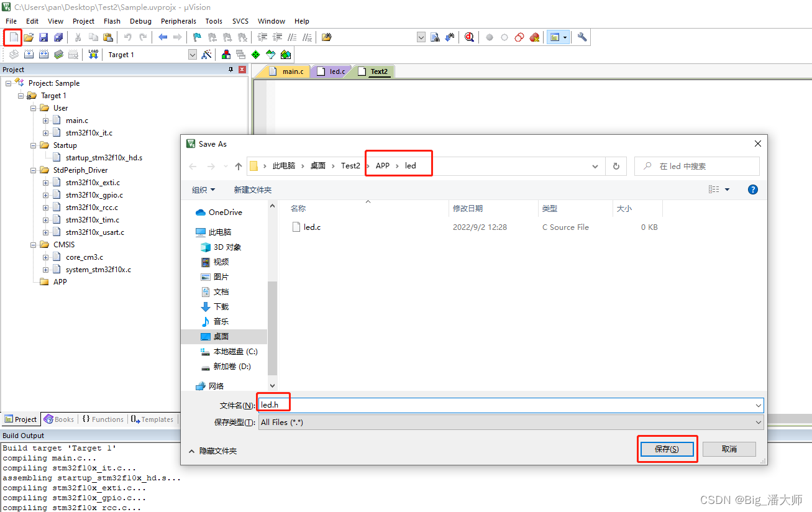Open dialog help with the blue question mark
This screenshot has width=812, height=512.
point(753,190)
